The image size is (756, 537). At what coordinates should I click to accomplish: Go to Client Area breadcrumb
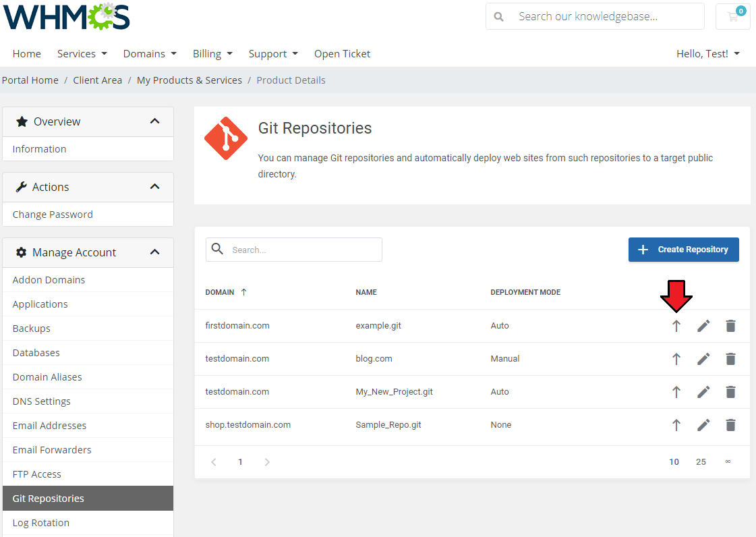97,80
